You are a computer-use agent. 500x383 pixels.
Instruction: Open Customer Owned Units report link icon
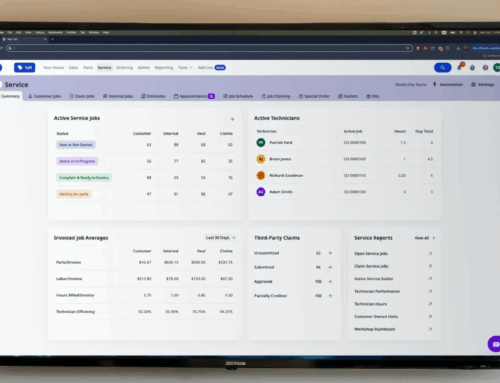(430, 316)
